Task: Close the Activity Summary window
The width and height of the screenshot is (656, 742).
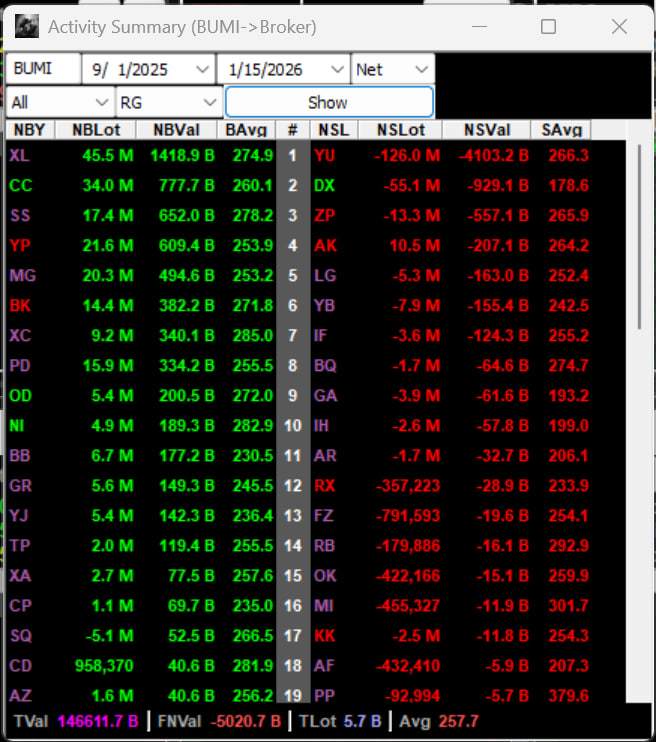Action: click(619, 26)
